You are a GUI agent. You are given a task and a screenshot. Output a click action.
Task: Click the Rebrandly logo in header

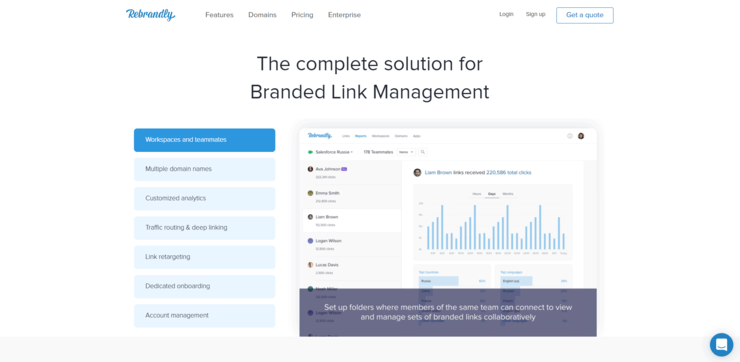click(151, 15)
